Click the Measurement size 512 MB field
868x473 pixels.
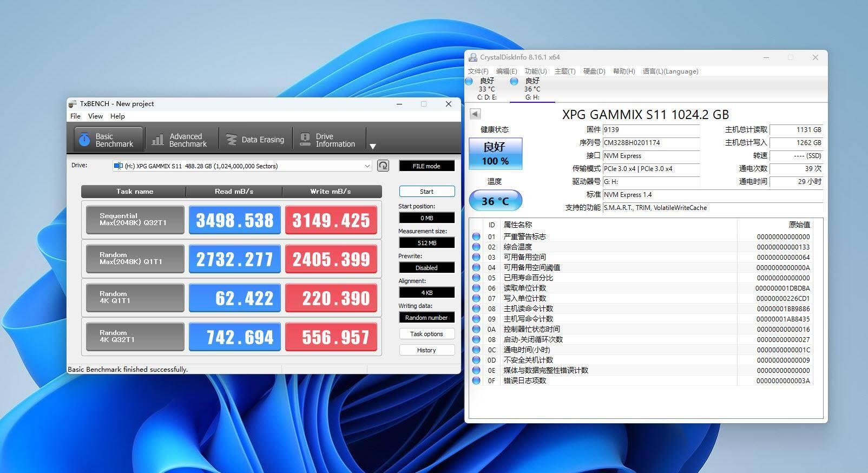426,242
